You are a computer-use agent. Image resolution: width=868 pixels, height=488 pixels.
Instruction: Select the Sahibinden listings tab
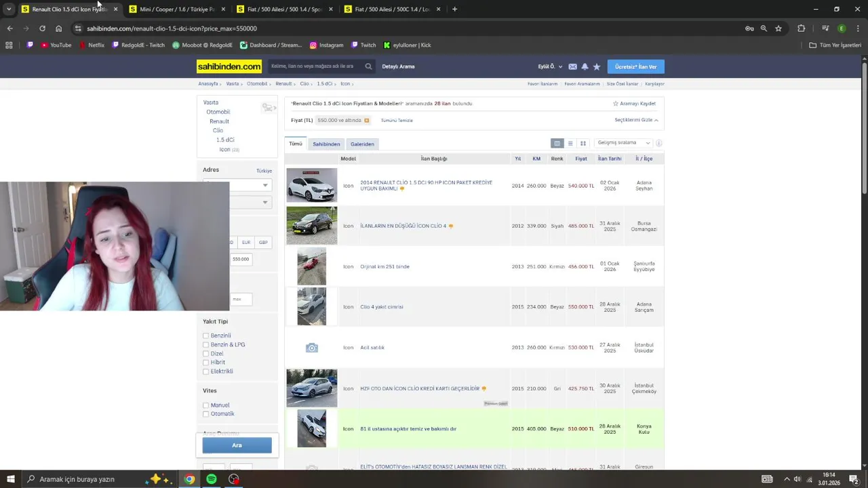tap(326, 144)
